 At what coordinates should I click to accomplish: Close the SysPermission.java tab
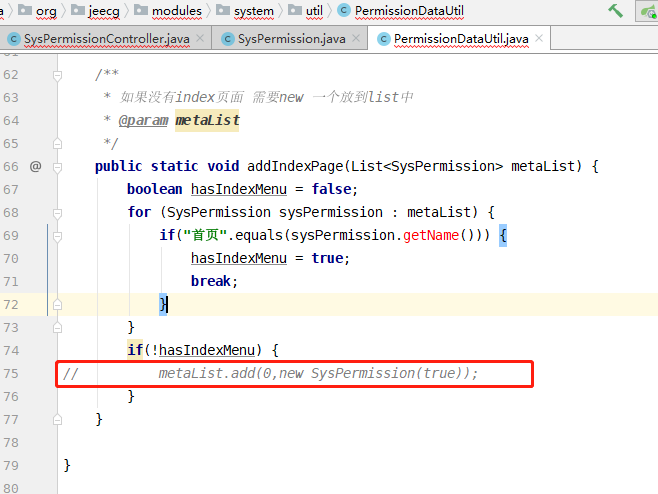pos(356,38)
